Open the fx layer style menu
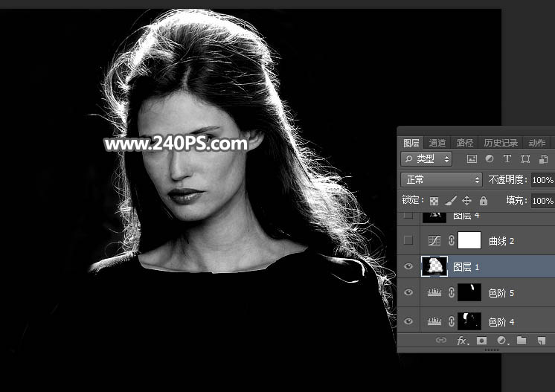Image resolution: width=555 pixels, height=392 pixels. [463, 341]
